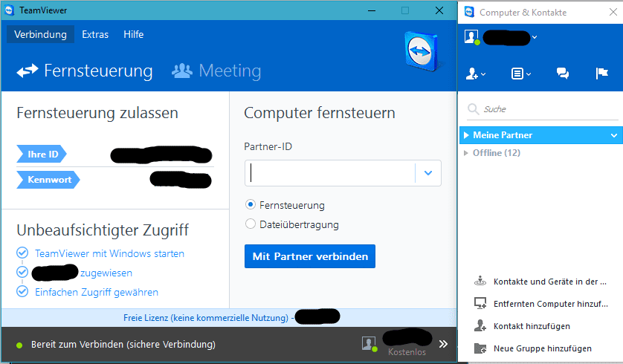
Task: Open the chat bubbles icon
Action: coord(562,74)
